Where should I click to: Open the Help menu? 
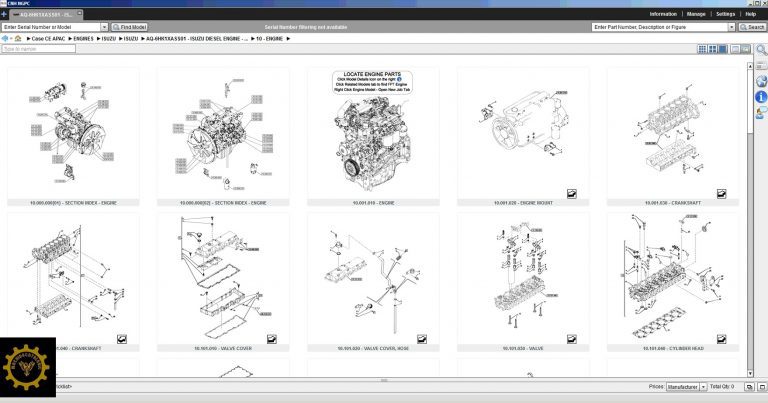(x=751, y=14)
